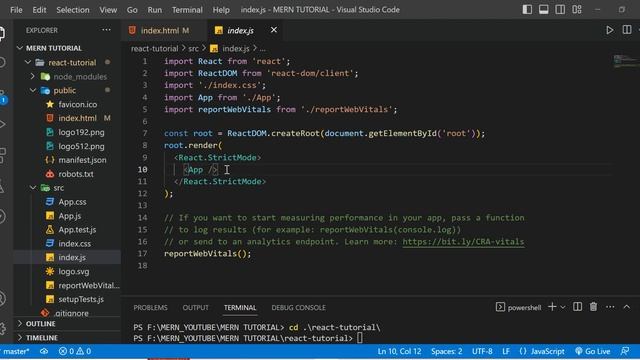This screenshot has height=360, width=640.
Task: Open manifest.json file
Action: (76, 160)
